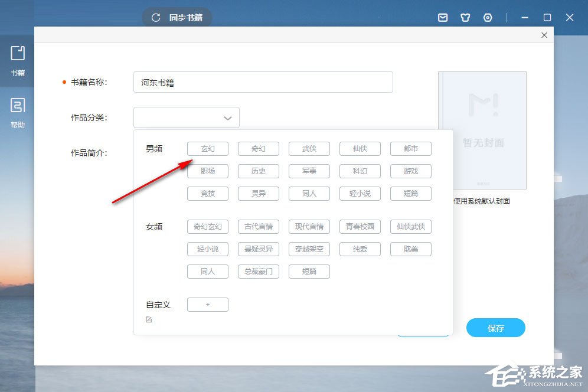Open the 作品分类 dropdown
The width and height of the screenshot is (588, 392).
(x=186, y=117)
